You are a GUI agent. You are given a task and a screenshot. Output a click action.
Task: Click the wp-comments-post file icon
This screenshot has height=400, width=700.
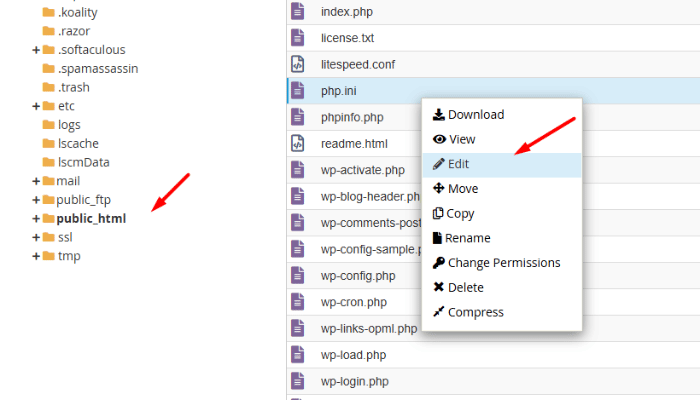pos(297,222)
